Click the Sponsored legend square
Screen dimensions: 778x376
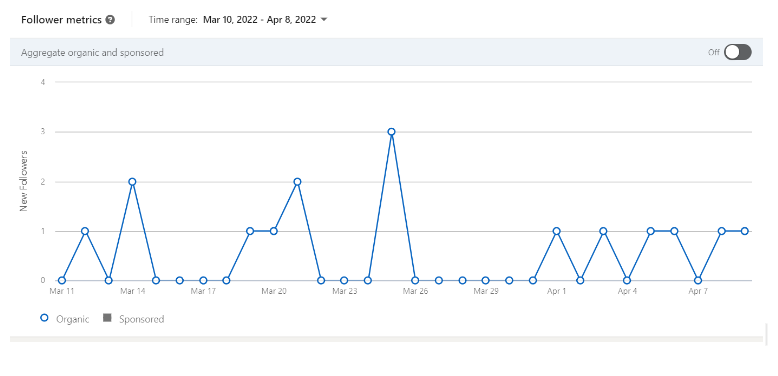(107, 318)
